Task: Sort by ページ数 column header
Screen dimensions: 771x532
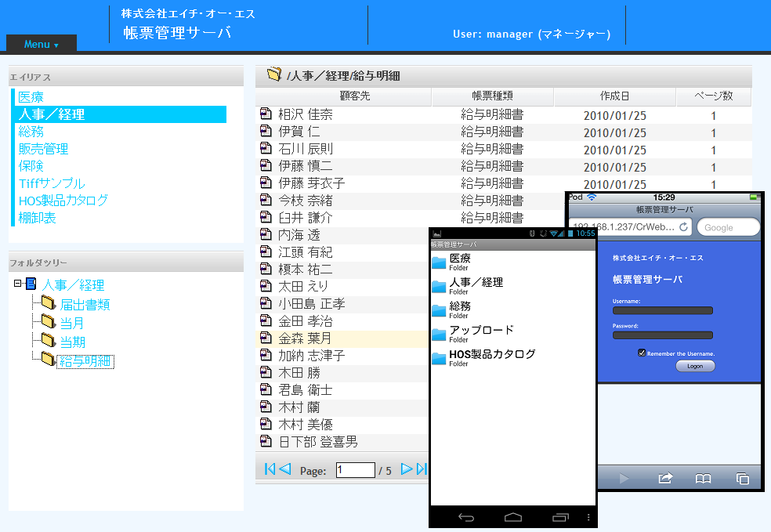Action: coord(714,96)
